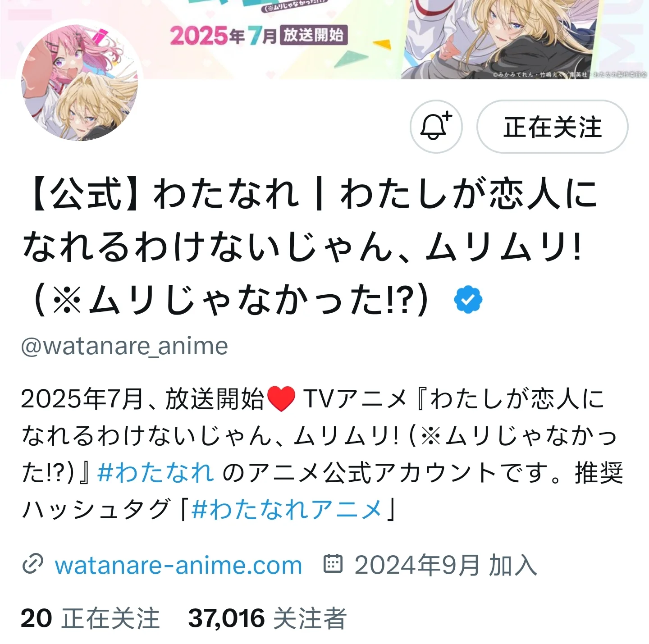
Task: Tap the notification bell icon
Action: click(x=436, y=127)
